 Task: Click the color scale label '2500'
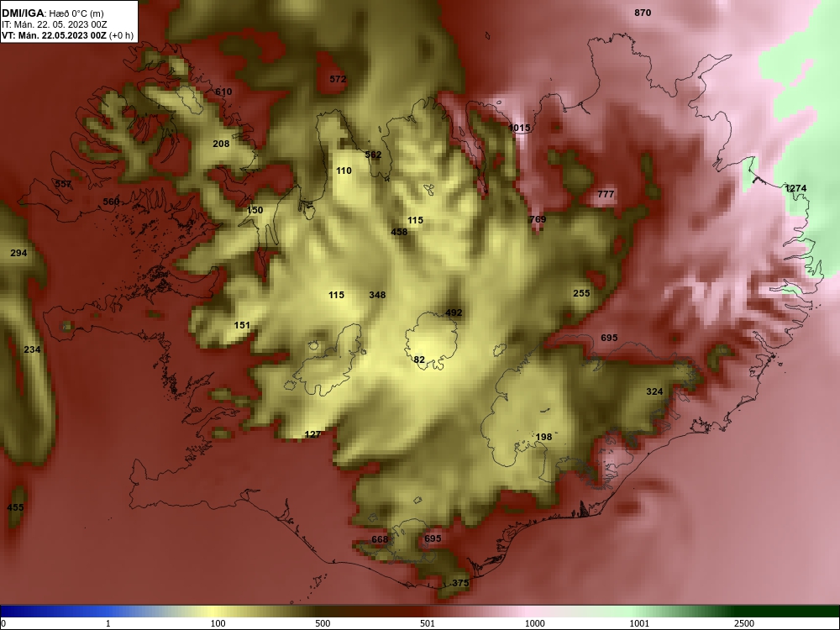[744, 623]
